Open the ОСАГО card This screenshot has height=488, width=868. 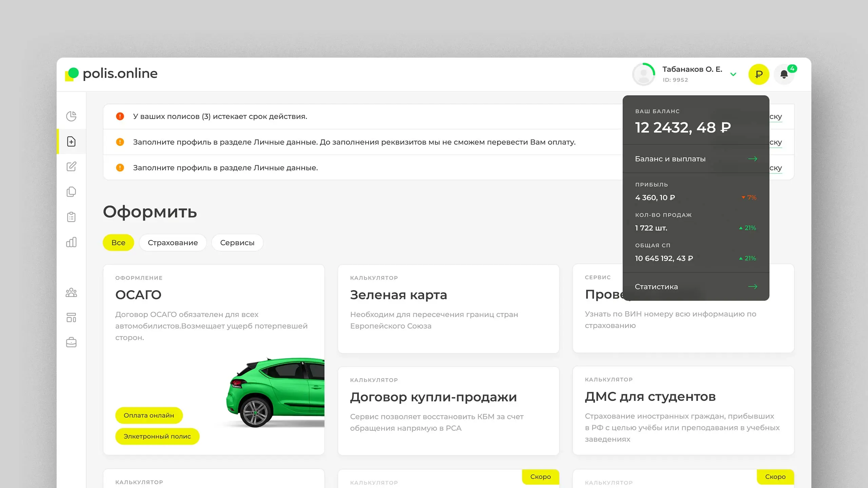[x=214, y=360]
